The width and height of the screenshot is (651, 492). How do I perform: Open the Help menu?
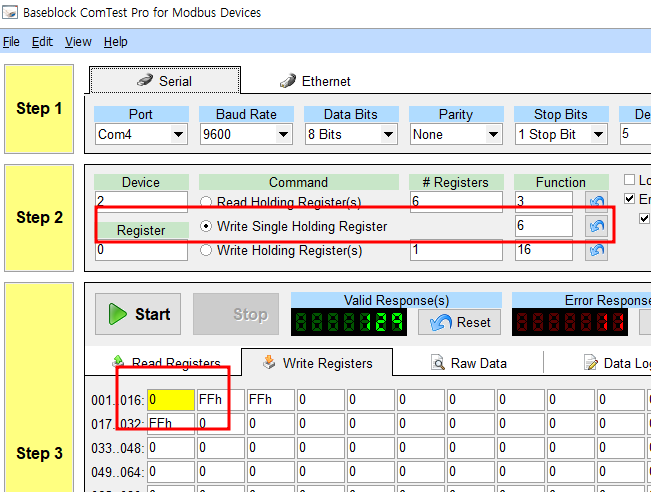[115, 42]
